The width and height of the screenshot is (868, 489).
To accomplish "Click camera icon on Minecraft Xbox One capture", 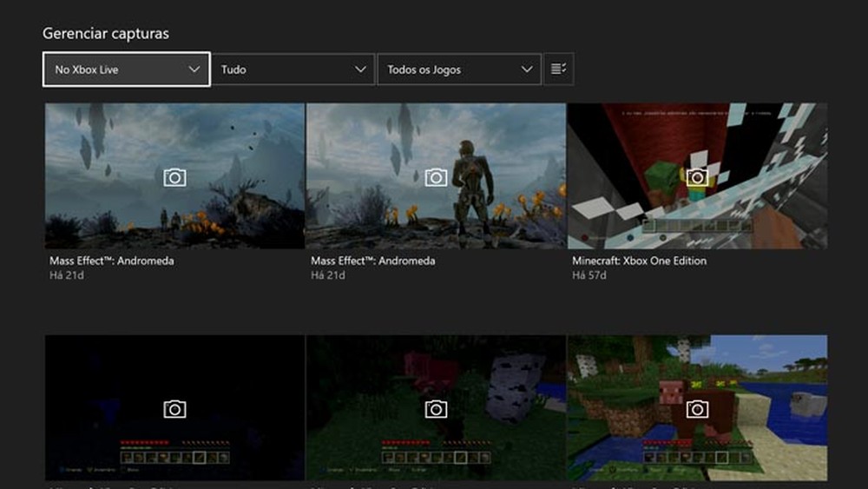I will 698,178.
